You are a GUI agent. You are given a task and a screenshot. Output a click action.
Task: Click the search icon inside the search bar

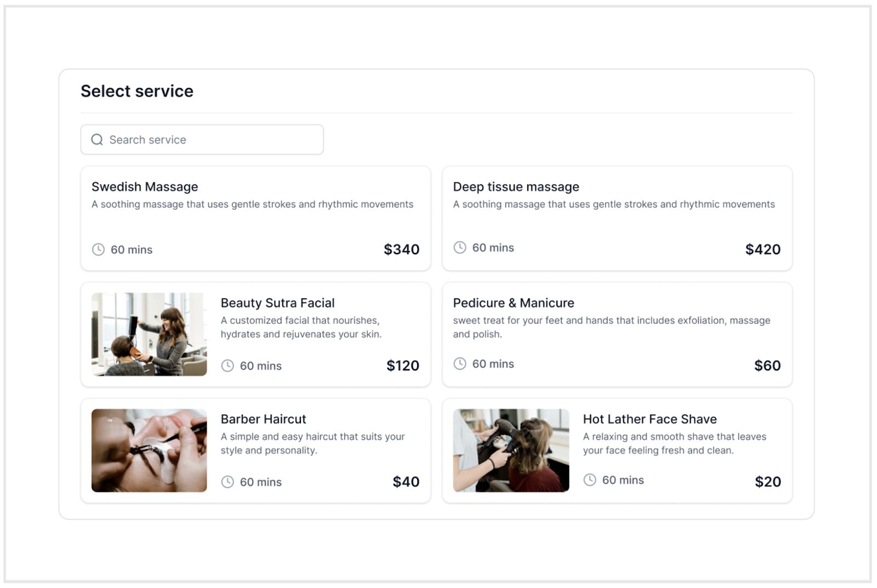[97, 139]
